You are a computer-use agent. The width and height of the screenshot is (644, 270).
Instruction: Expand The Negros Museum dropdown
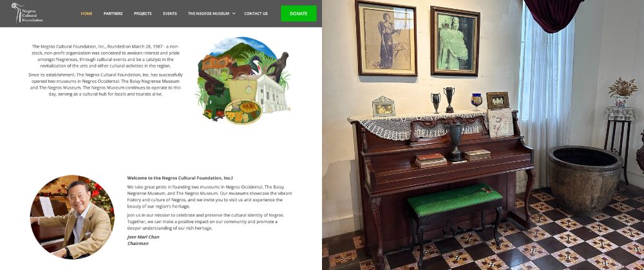point(211,14)
